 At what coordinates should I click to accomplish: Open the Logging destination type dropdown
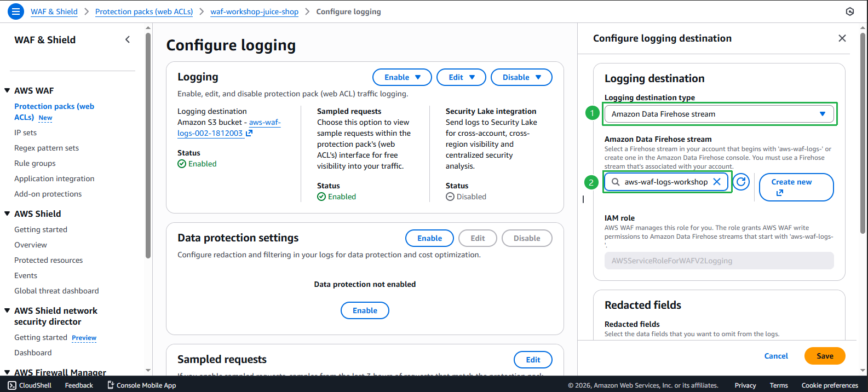(x=719, y=114)
